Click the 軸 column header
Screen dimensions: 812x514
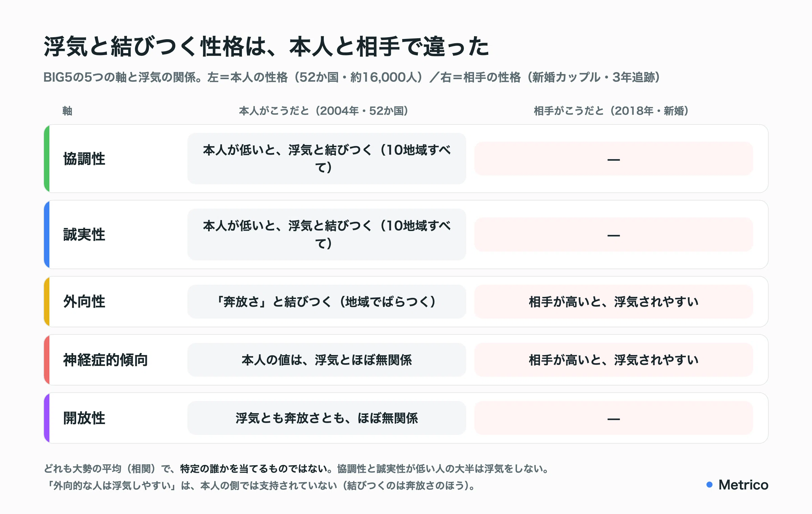click(x=67, y=111)
